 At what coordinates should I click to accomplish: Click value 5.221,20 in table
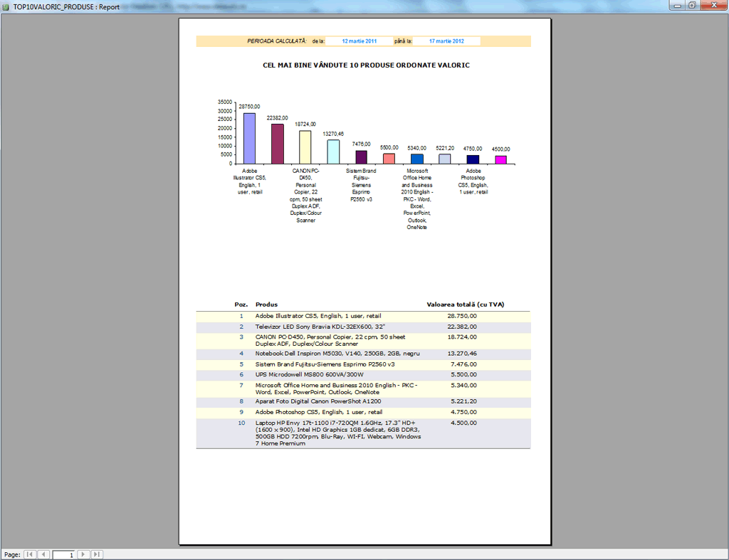tap(463, 401)
